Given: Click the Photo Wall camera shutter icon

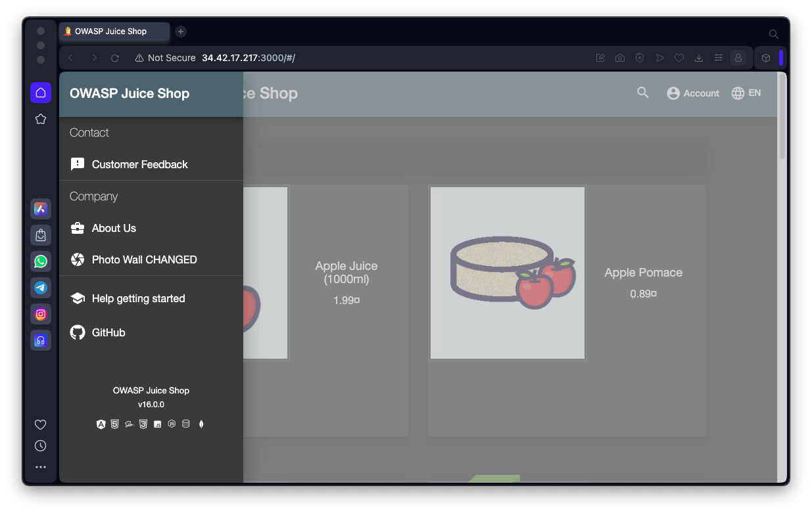Looking at the screenshot, I should pyautogui.click(x=78, y=259).
